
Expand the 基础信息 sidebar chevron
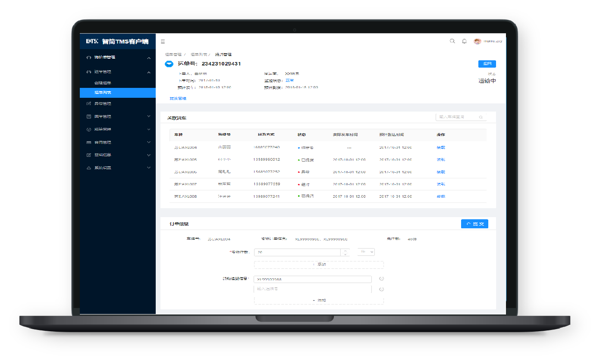click(x=149, y=155)
